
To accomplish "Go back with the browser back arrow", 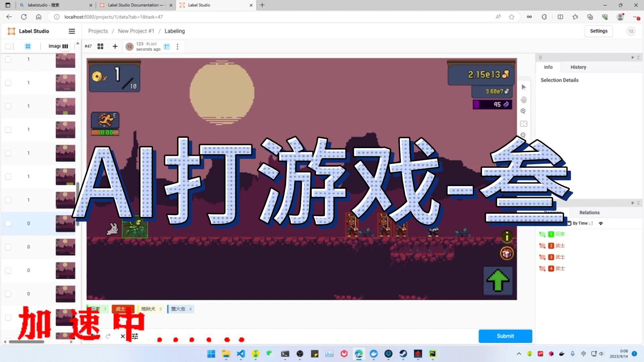I will 9,17.
